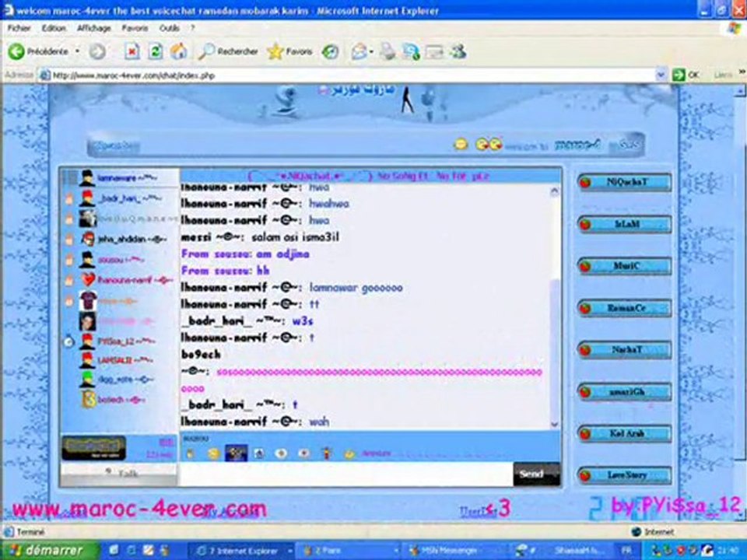
Task: Click raised-hand icon beside _badr_hari_
Action: click(69, 199)
